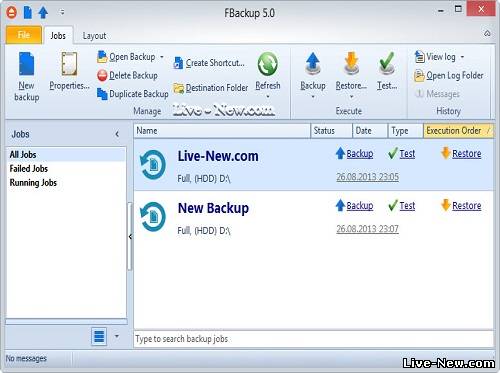Expand the Refresh dropdown arrow
The image size is (500, 373).
268,97
